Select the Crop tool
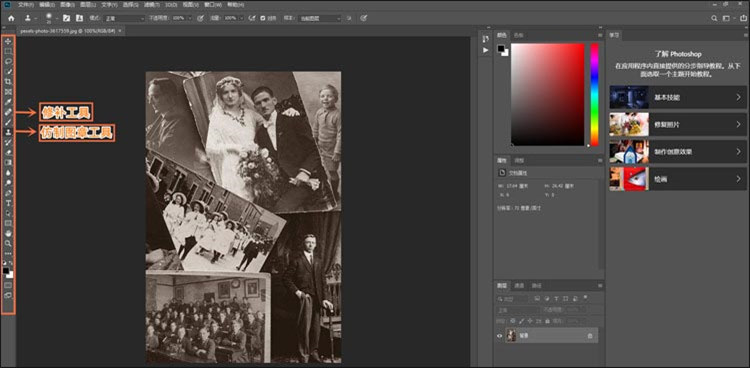The height and width of the screenshot is (368, 750). [x=8, y=81]
